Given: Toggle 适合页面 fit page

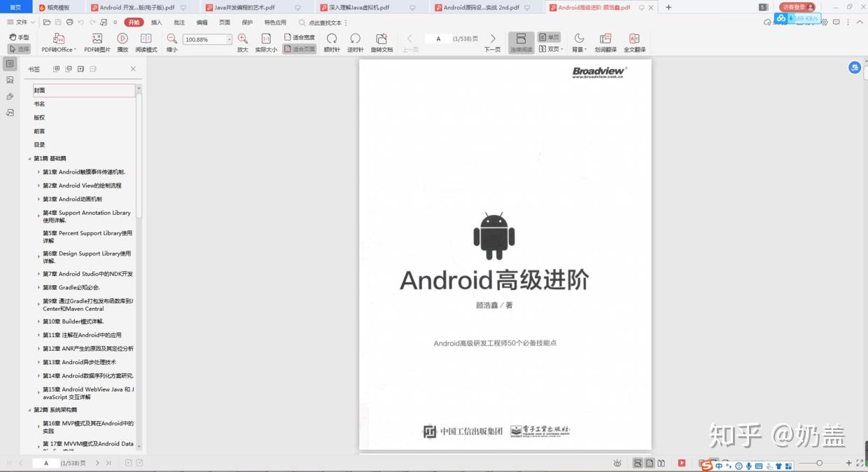Looking at the screenshot, I should (300, 49).
